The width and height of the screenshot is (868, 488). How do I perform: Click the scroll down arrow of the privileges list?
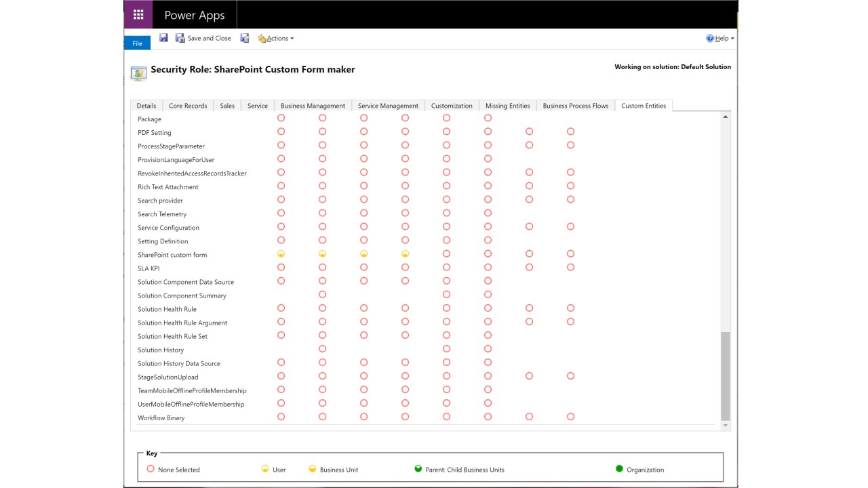pyautogui.click(x=726, y=426)
